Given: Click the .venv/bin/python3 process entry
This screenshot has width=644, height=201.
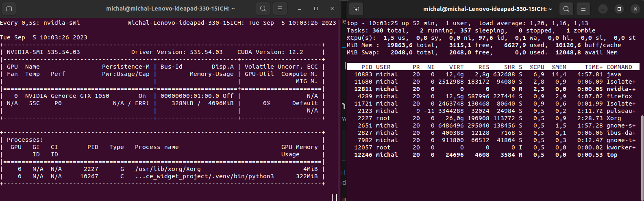Looking at the screenshot, I should (205, 176).
